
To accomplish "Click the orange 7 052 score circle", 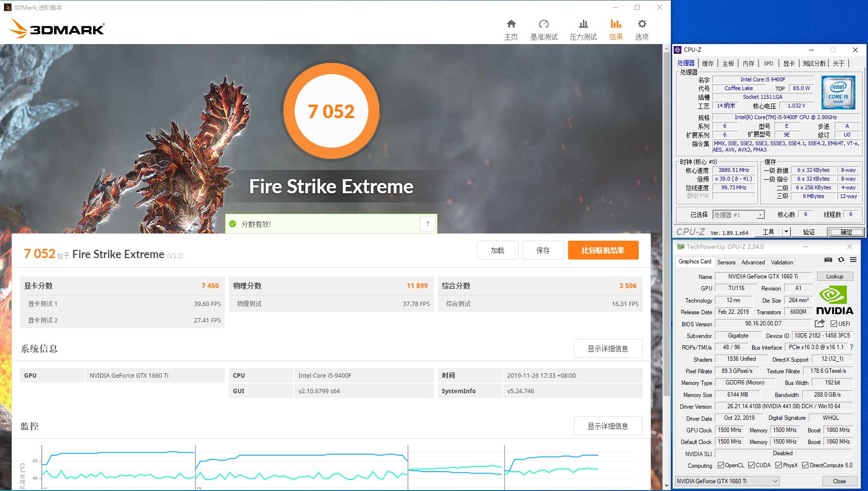I will (x=331, y=111).
